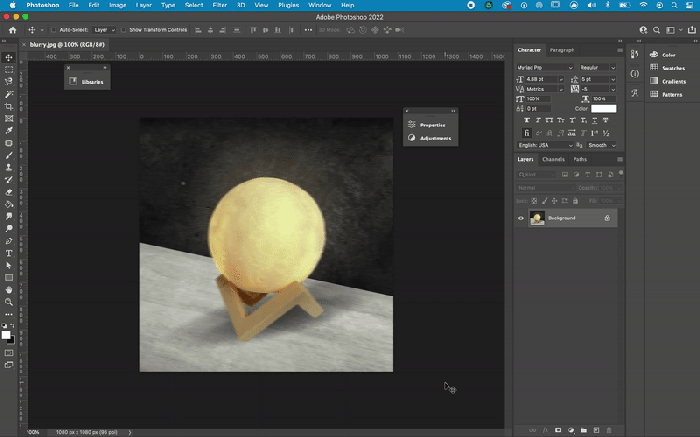Select the Frame tool
The width and height of the screenshot is (700, 437).
tap(8, 119)
